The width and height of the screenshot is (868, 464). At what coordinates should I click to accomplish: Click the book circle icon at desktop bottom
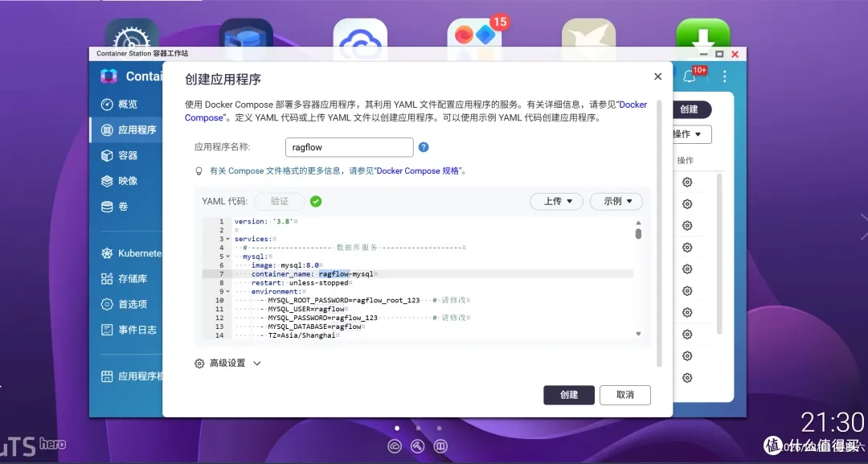440,446
